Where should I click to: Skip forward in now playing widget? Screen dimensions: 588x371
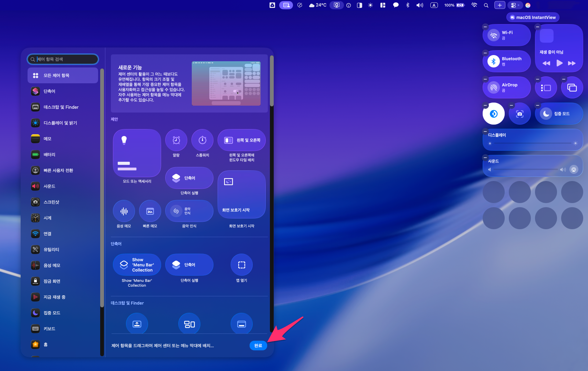[x=572, y=63]
